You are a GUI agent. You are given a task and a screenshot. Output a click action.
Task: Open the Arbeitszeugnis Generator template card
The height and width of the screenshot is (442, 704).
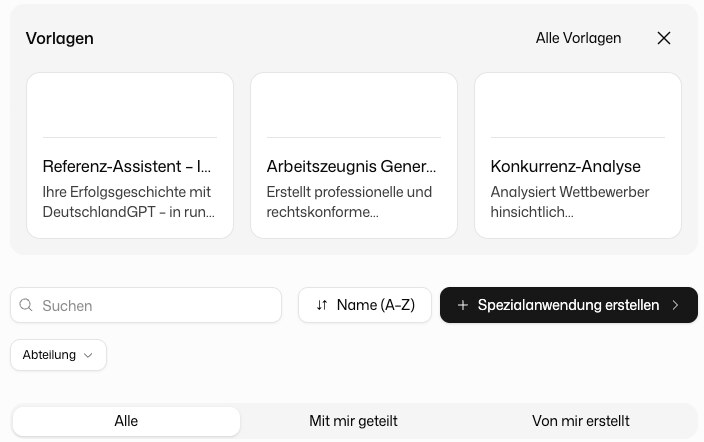click(x=354, y=155)
